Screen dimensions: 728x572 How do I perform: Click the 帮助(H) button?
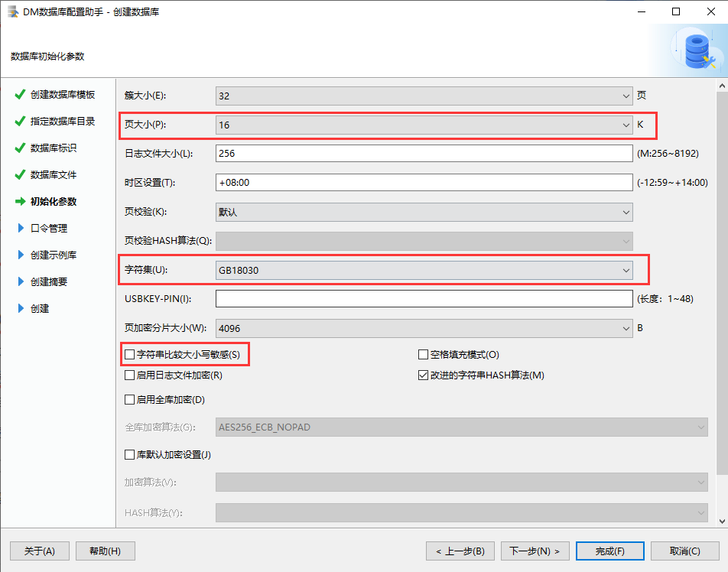coord(106,551)
